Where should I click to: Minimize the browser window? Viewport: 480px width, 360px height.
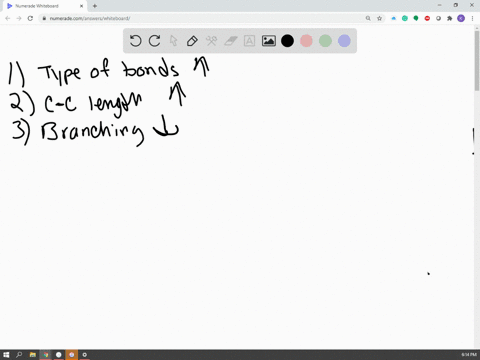[x=440, y=5]
